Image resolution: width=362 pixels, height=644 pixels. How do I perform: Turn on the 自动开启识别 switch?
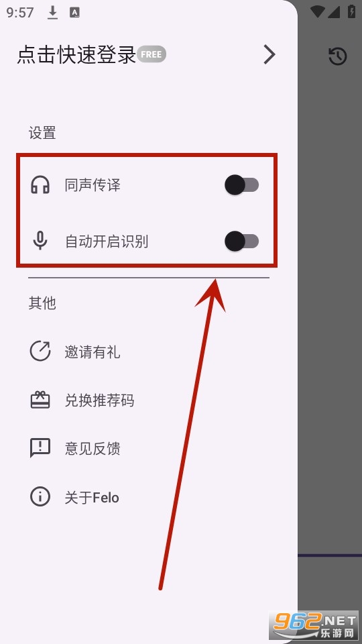[x=242, y=241]
